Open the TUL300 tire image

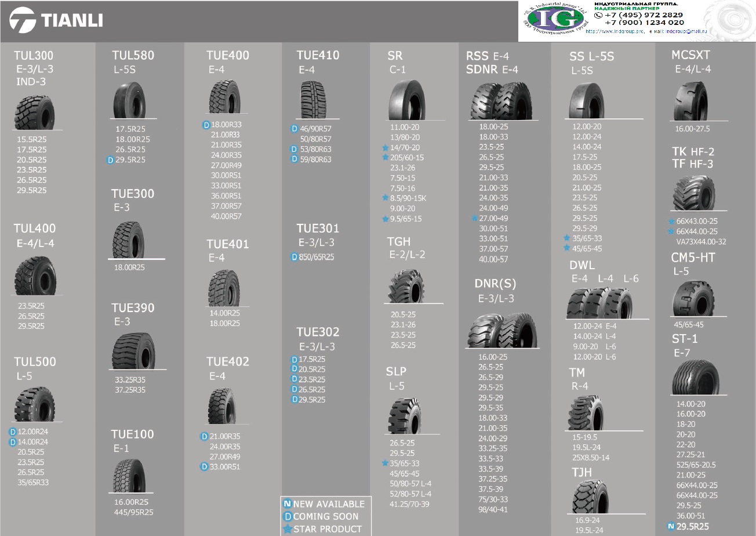click(x=34, y=112)
